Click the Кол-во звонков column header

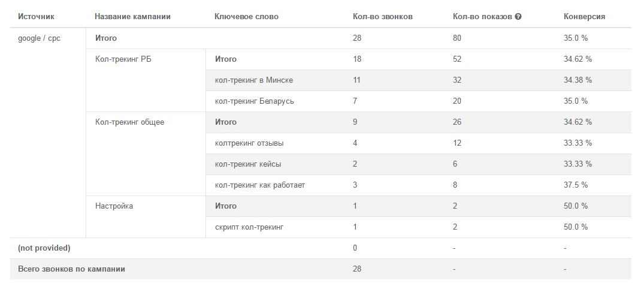[383, 17]
